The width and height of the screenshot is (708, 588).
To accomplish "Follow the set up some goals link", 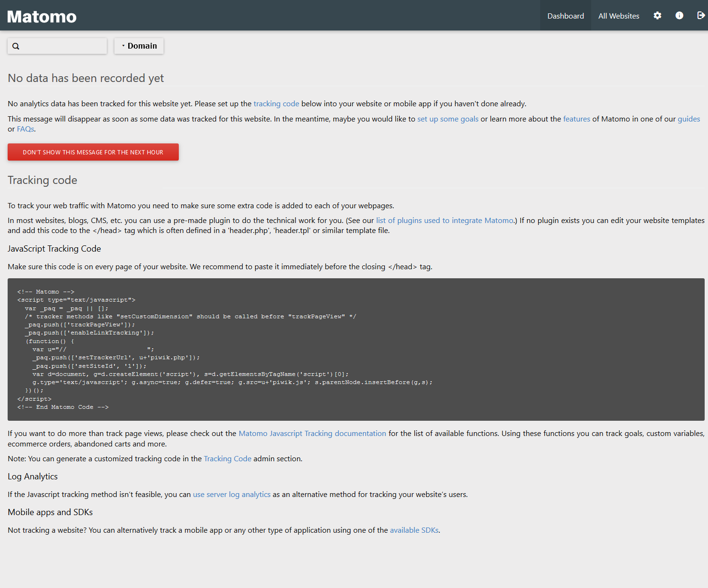I will tap(448, 119).
